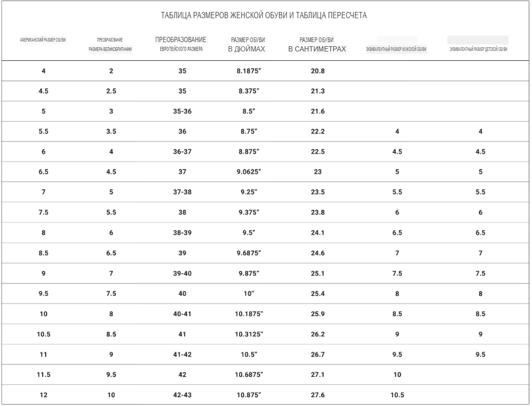Click the equivalent men's shoe size header
The height and width of the screenshot is (406, 532).
click(x=396, y=49)
